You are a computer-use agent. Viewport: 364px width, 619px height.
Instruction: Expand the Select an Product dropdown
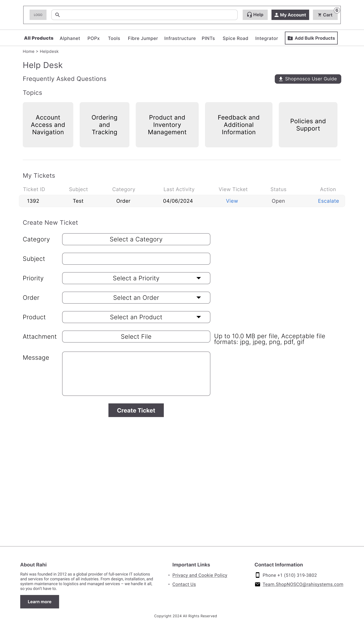tap(136, 317)
